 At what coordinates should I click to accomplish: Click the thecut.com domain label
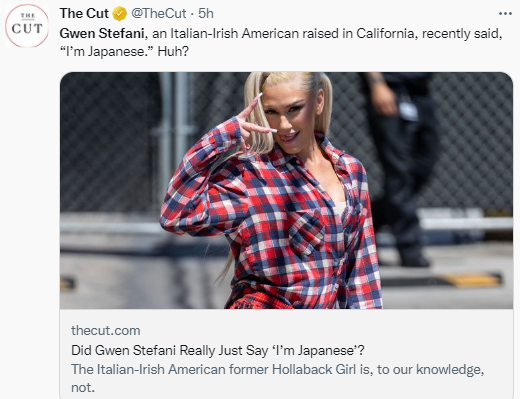106,331
